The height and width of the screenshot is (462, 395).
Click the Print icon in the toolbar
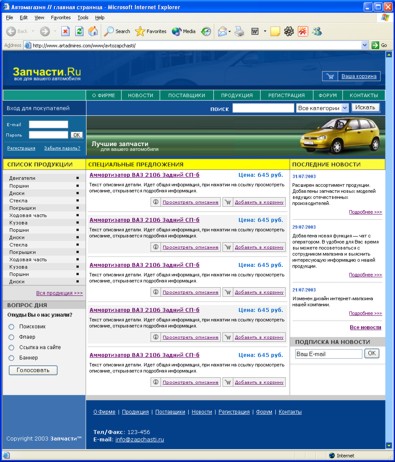tap(239, 31)
